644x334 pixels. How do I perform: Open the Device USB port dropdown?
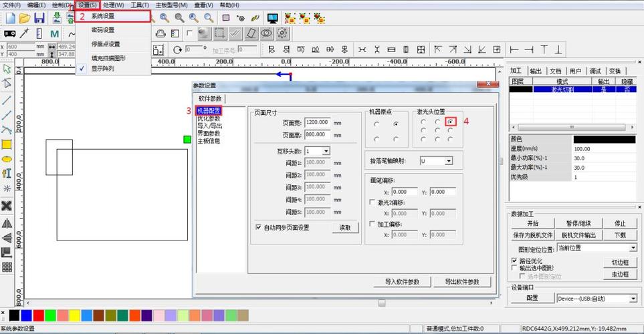click(633, 299)
